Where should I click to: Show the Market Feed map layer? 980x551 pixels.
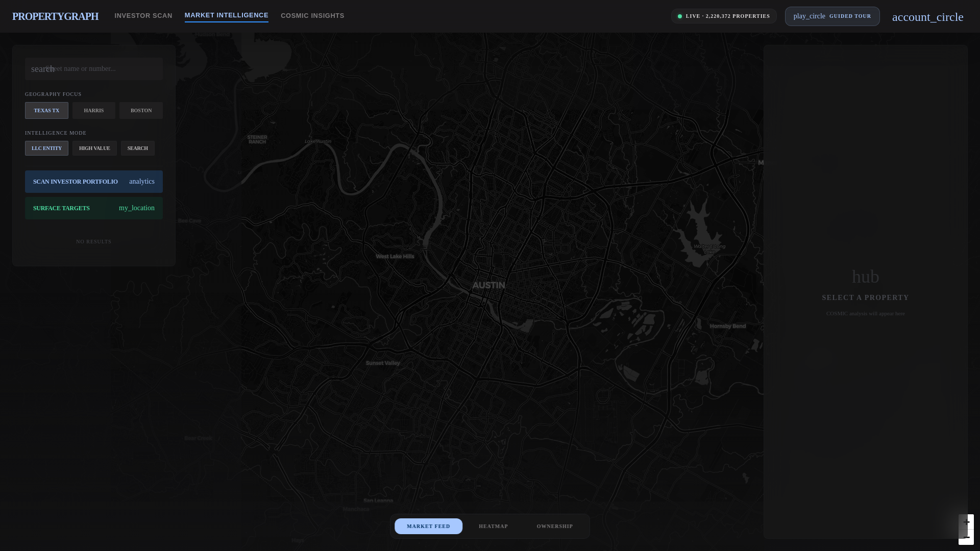428,526
